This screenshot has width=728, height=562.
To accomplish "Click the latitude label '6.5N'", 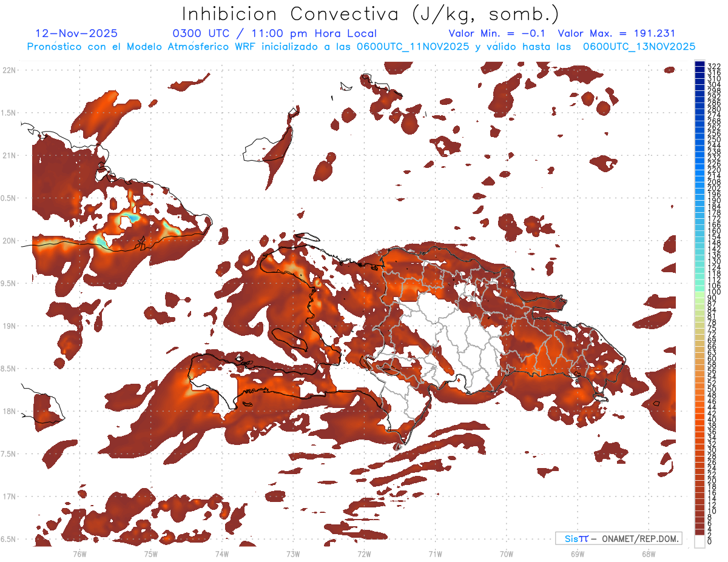I will pos(9,540).
